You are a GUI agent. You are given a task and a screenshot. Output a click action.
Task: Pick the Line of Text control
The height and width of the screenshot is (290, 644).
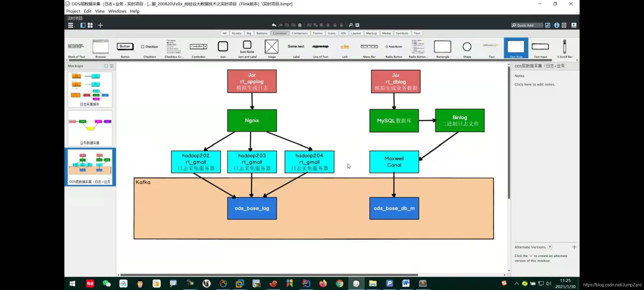click(321, 49)
